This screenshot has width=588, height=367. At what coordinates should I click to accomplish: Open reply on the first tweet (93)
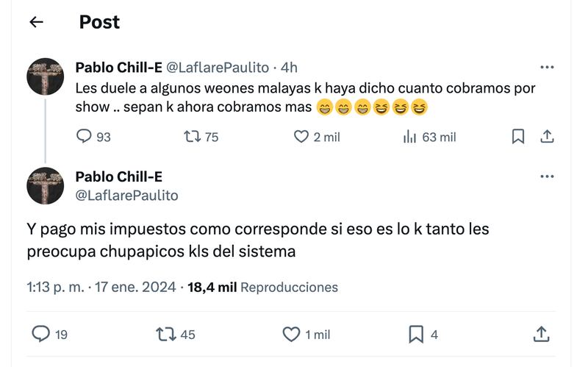click(x=85, y=137)
